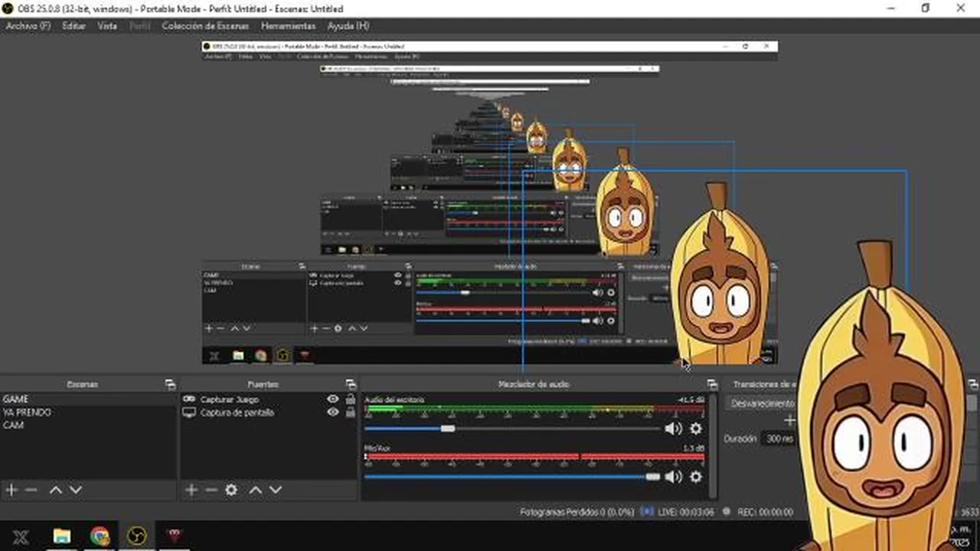Open settings gear for Audio del escritorio
This screenshot has width=980, height=551.
[695, 429]
